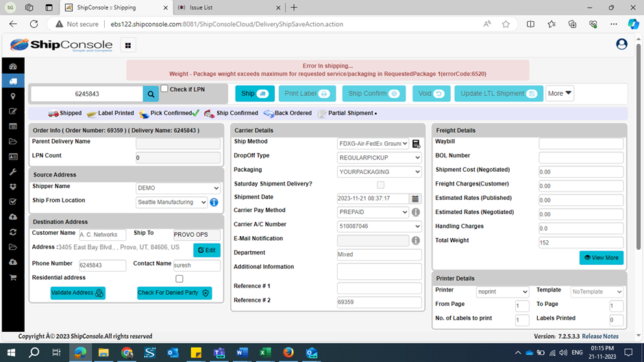Open the checklist sidebar icon
The width and height of the screenshot is (644, 362).
(13, 201)
